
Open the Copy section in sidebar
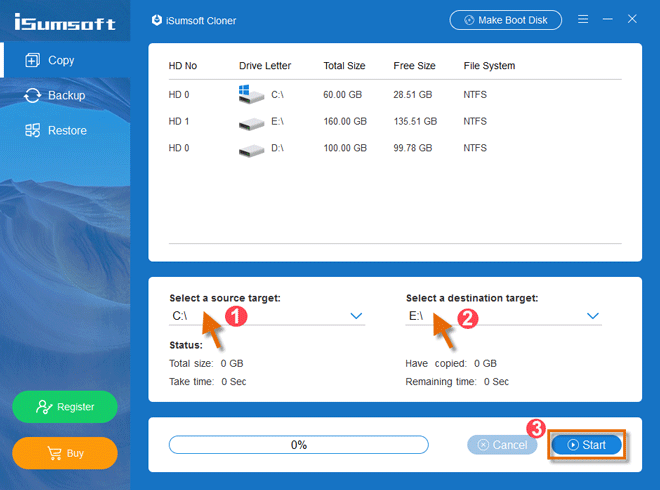(65, 60)
